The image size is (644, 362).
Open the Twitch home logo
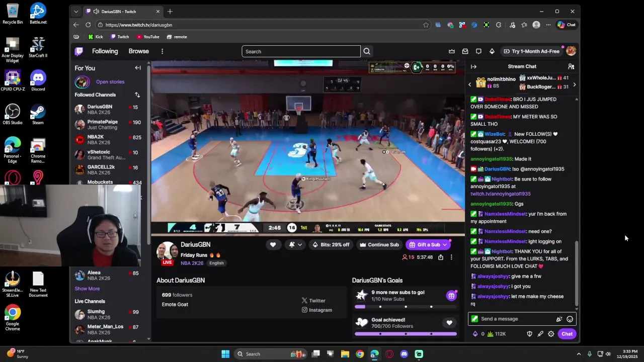[79, 51]
